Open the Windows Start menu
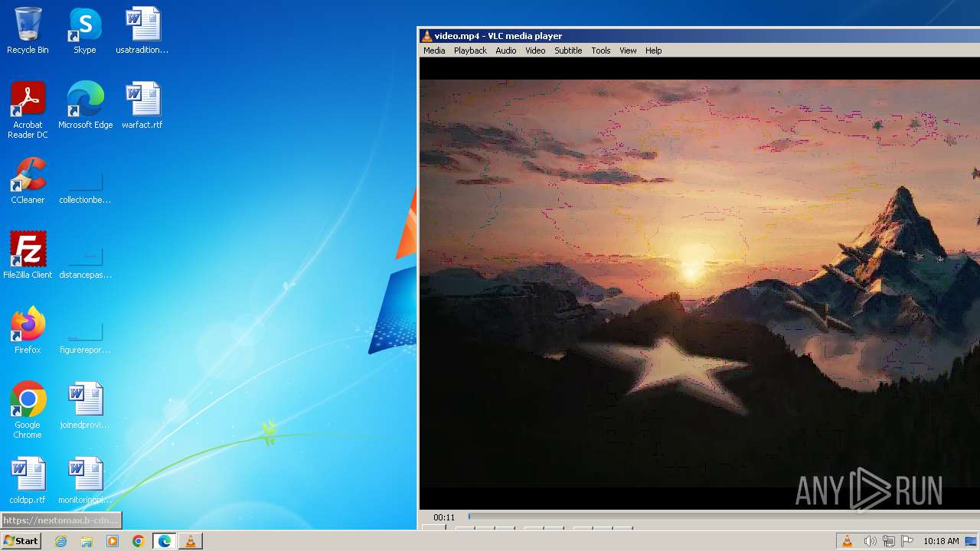The image size is (980, 551). point(21,541)
